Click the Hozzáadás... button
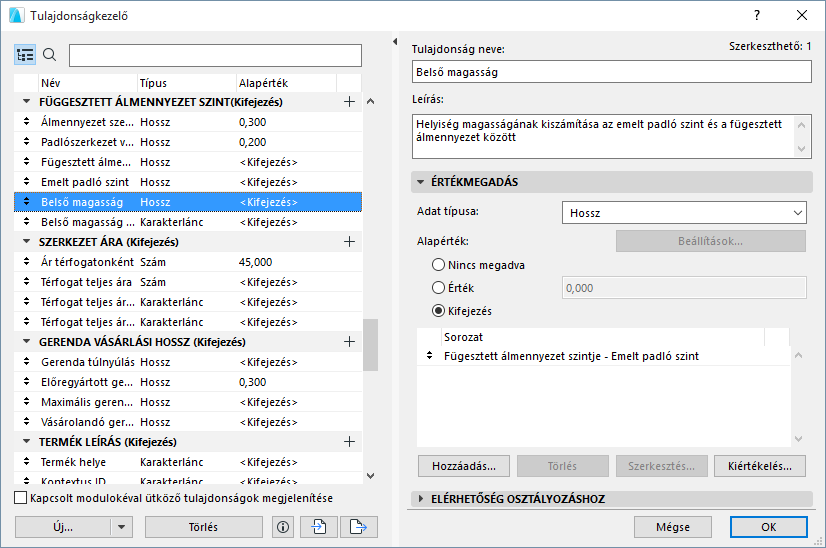Image resolution: width=826 pixels, height=548 pixels. tap(464, 466)
